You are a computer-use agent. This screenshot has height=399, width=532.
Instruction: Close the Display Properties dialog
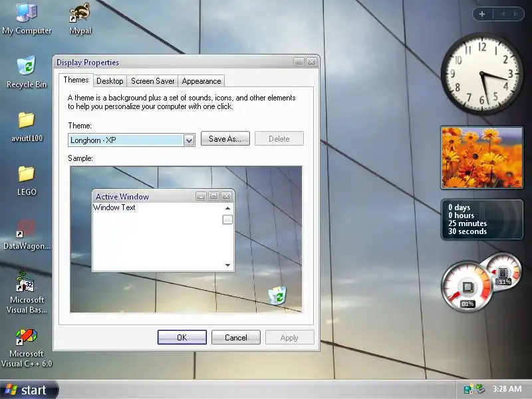[x=311, y=62]
